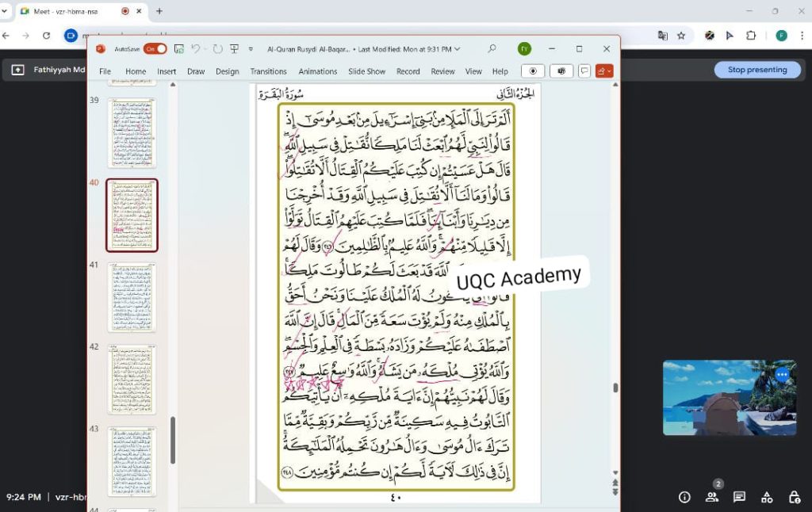Toggle the AutoSave switch in PowerPoint
The image size is (812, 512).
tap(155, 49)
